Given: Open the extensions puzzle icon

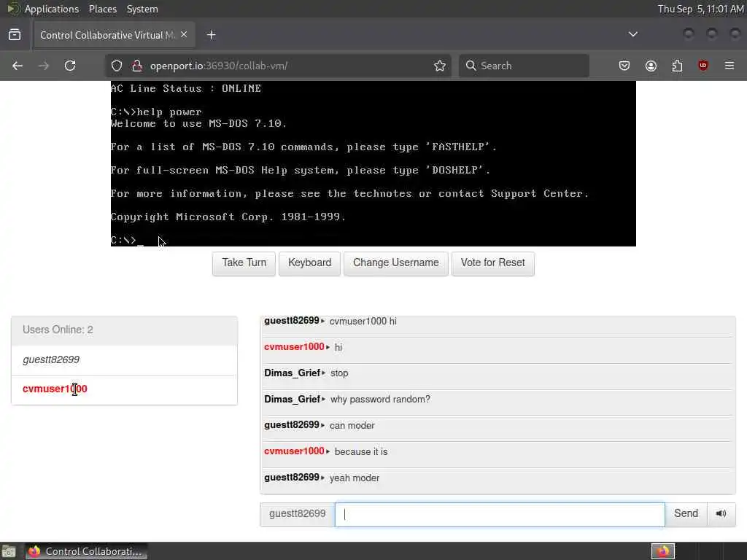Looking at the screenshot, I should (677, 66).
